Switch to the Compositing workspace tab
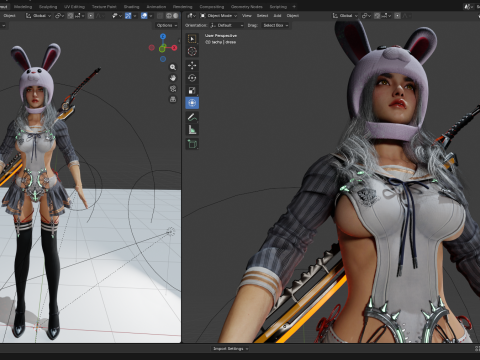This screenshot has width=480, height=360. pos(212,6)
